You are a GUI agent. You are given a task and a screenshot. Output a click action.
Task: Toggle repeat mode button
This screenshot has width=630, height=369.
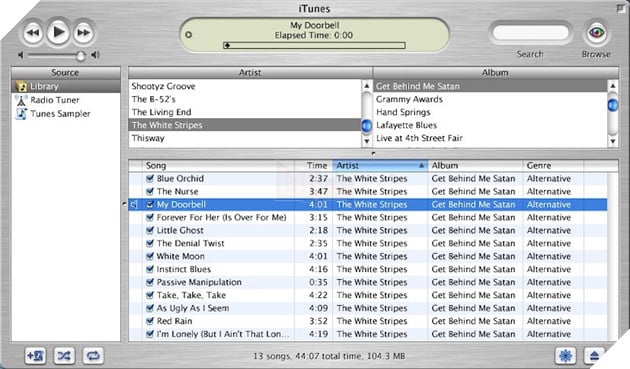click(x=93, y=356)
